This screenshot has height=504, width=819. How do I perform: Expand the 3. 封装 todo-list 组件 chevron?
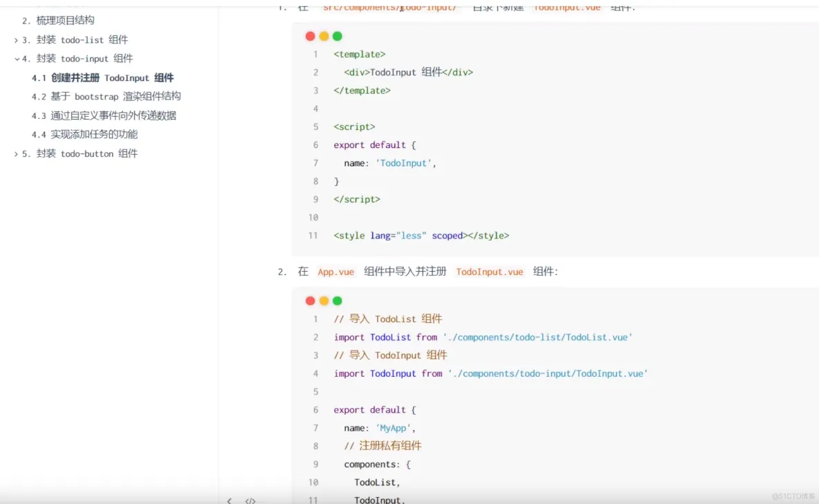pyautogui.click(x=16, y=39)
